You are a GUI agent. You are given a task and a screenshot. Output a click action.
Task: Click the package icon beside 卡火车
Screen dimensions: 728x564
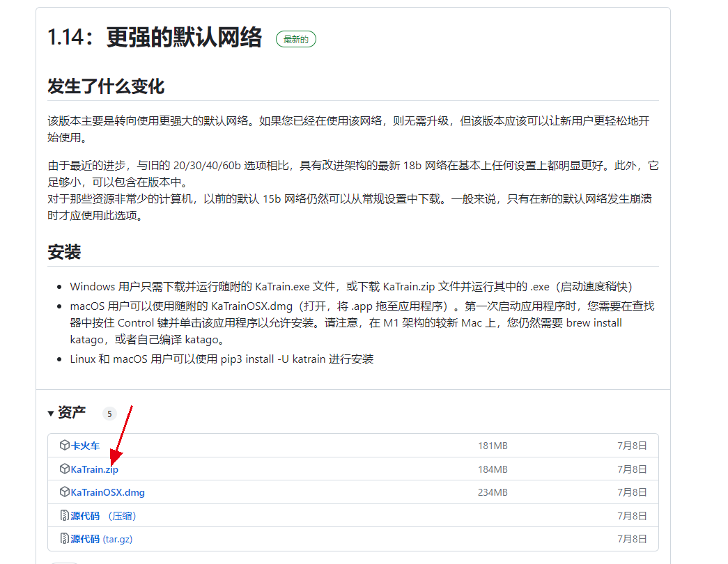(65, 445)
